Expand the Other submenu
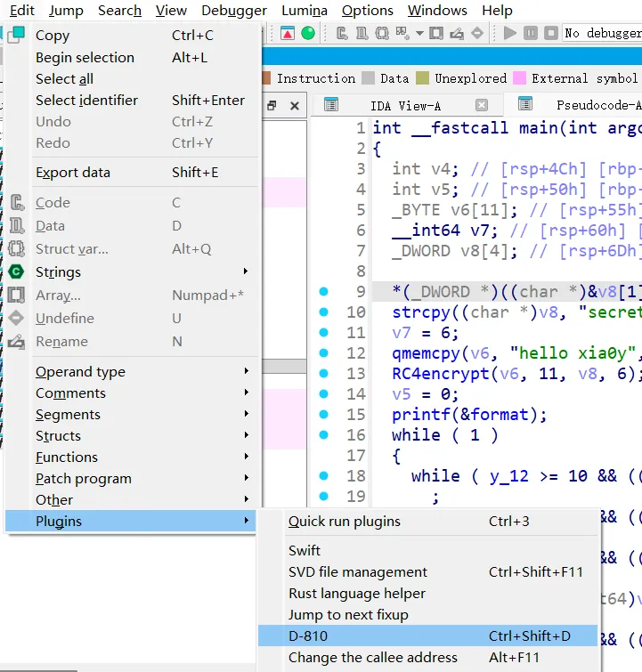Screen dimensions: 642x672 point(130,499)
